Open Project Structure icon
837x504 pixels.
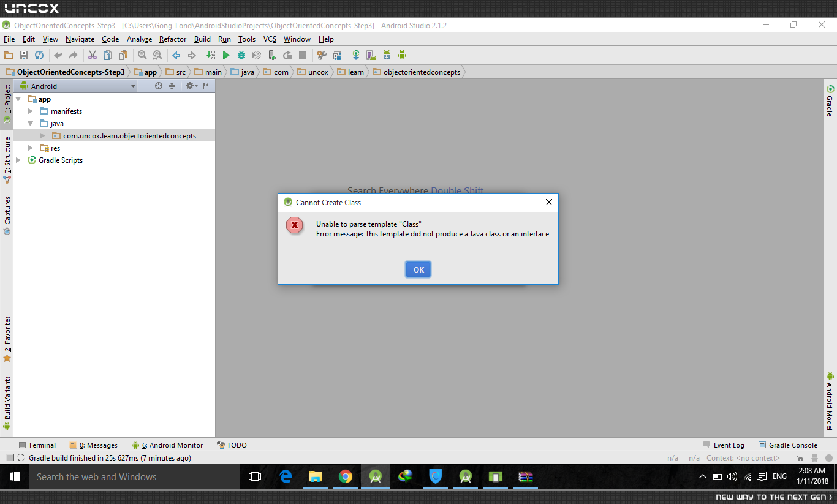click(337, 55)
